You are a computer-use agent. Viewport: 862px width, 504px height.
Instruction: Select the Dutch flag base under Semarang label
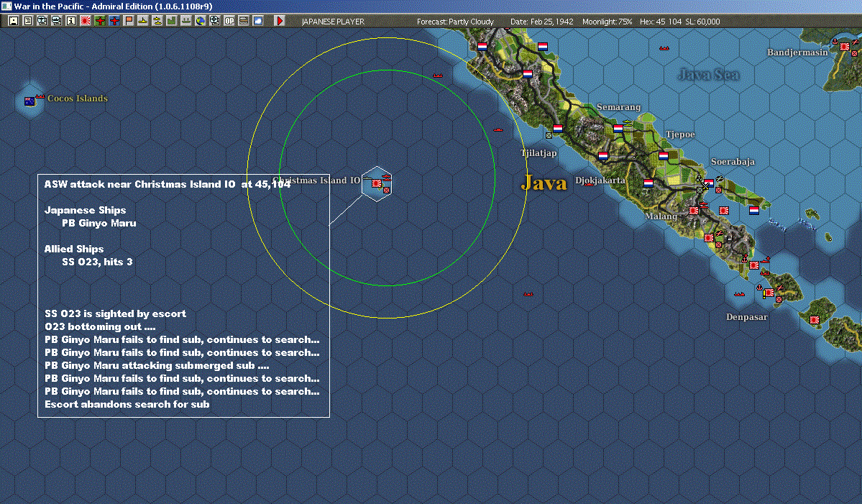(x=618, y=129)
